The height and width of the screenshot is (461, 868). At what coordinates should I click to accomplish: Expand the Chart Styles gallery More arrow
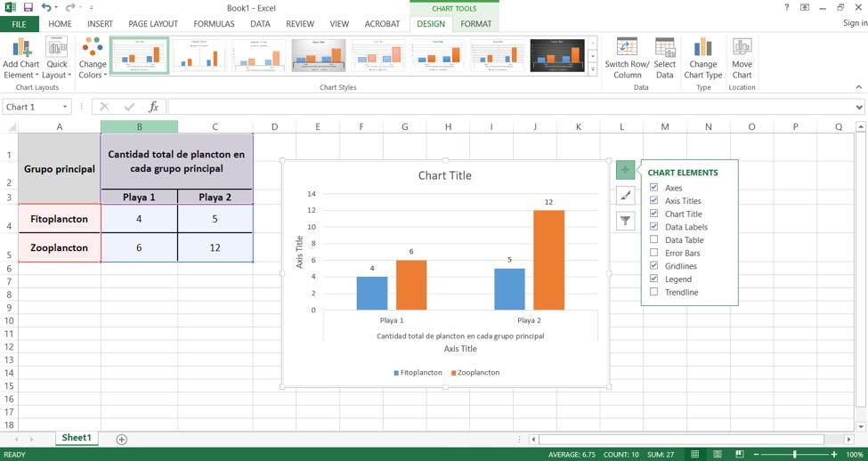pyautogui.click(x=594, y=69)
